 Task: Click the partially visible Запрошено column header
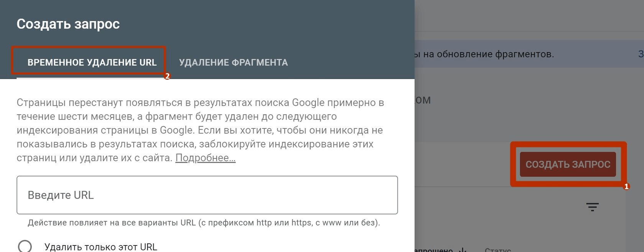(x=434, y=250)
